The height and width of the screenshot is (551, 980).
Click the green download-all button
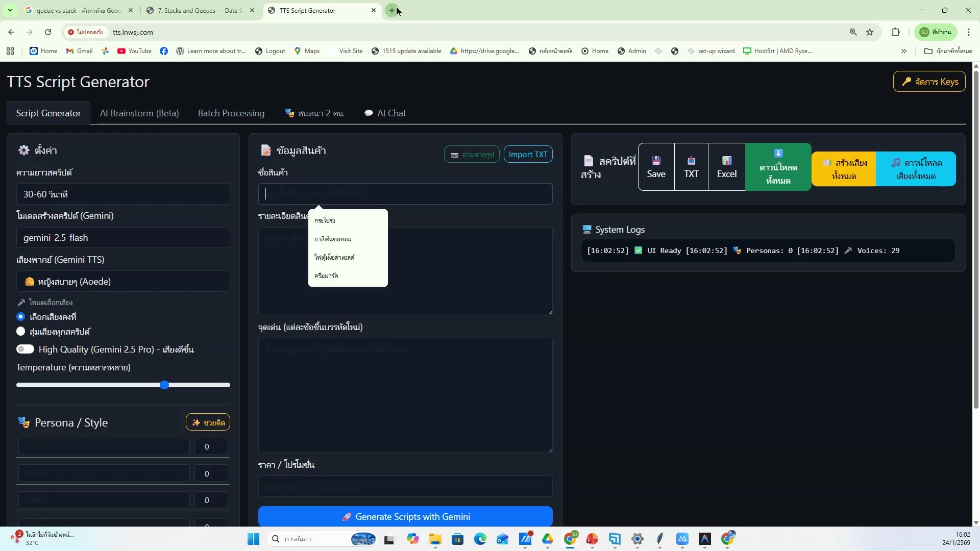tap(778, 167)
